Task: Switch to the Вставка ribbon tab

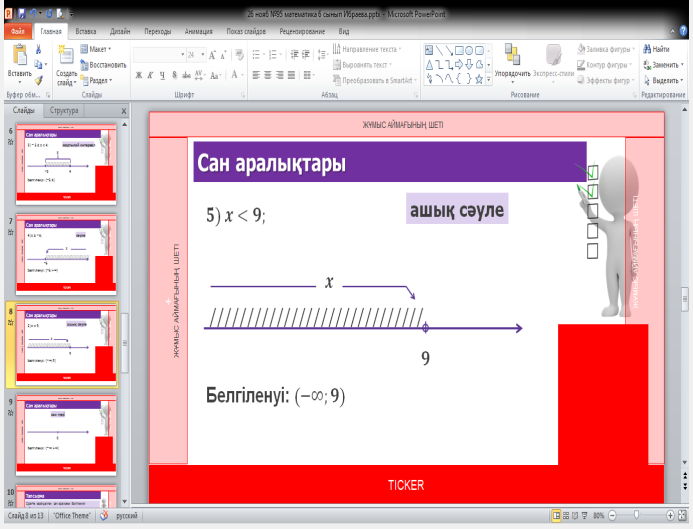Action: [86, 31]
